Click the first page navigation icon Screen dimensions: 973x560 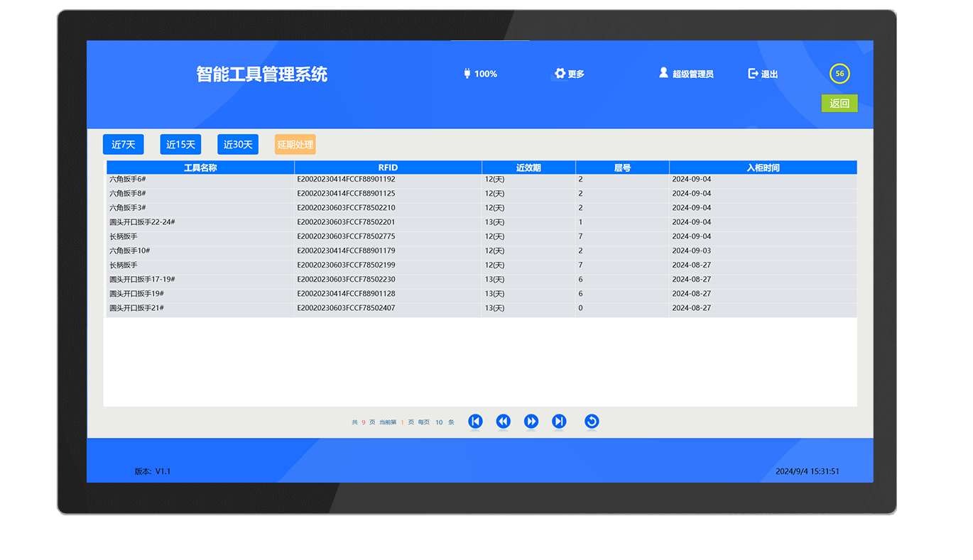(x=475, y=422)
